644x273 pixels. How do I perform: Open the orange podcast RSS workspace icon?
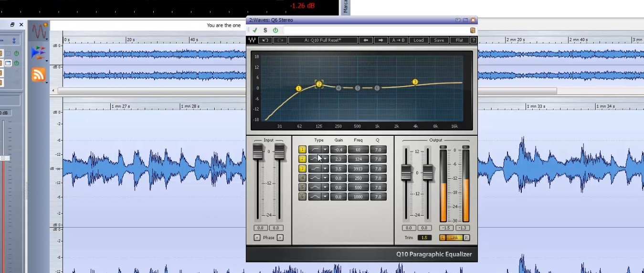[x=38, y=75]
